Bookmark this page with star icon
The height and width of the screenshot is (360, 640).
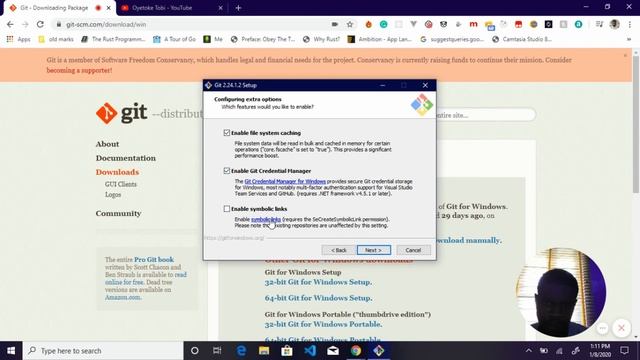(x=350, y=24)
